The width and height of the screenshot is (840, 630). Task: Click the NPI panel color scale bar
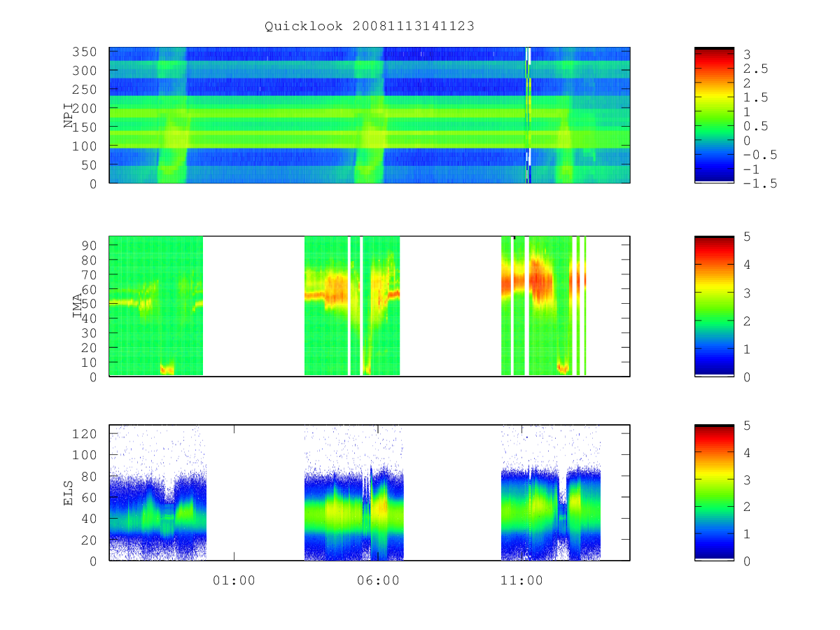click(714, 115)
